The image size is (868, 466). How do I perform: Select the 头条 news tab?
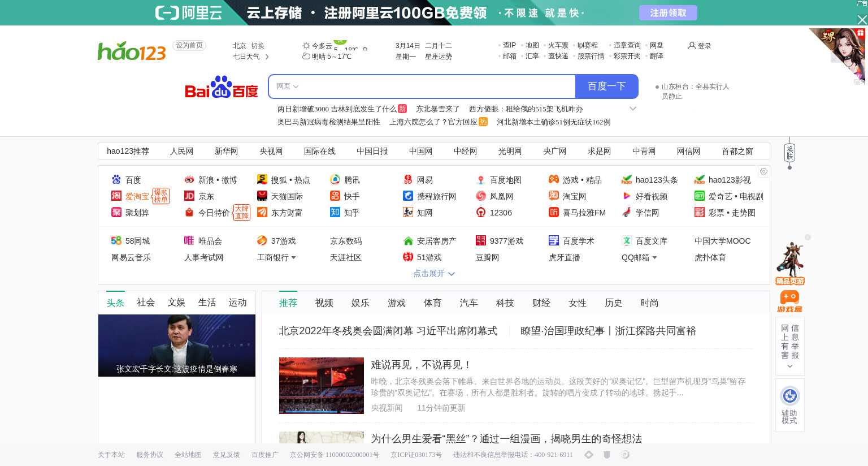click(x=115, y=303)
